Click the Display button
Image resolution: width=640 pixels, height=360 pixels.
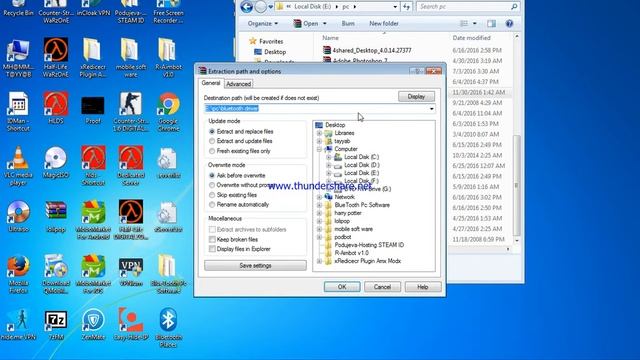[416, 97]
